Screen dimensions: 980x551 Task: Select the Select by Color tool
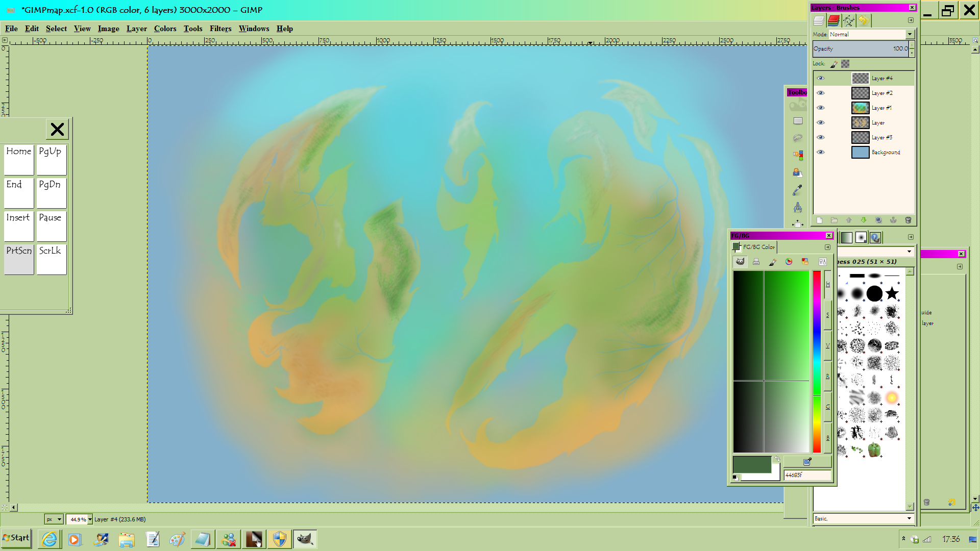(x=798, y=155)
